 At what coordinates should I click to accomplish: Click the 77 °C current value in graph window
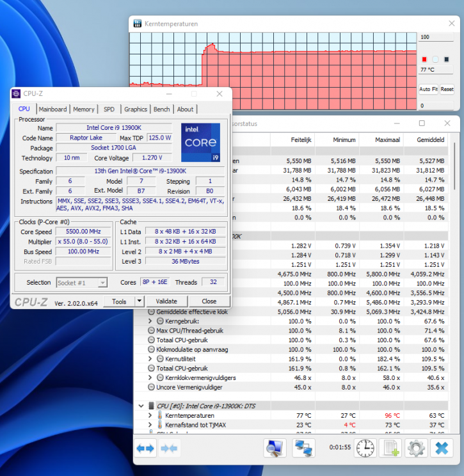[436, 70]
